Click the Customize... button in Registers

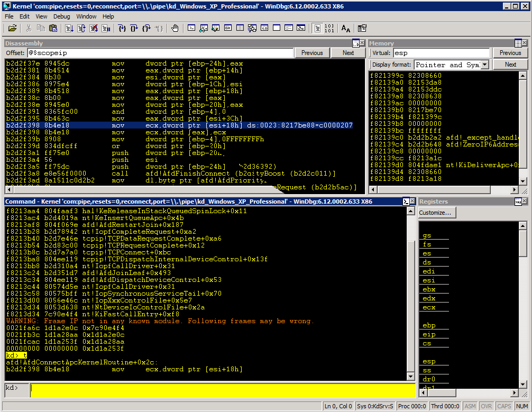pos(435,213)
